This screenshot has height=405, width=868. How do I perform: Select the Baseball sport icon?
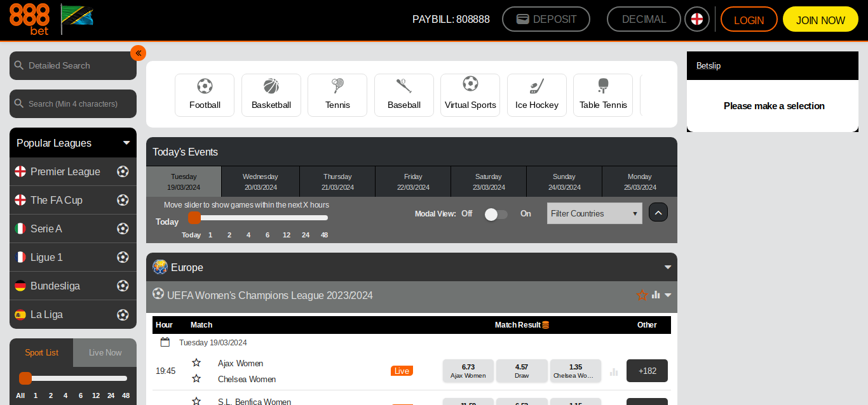[404, 95]
